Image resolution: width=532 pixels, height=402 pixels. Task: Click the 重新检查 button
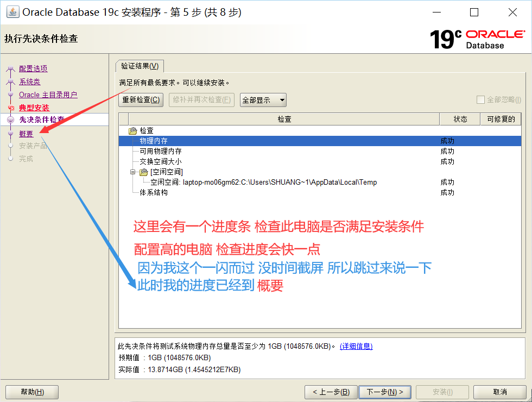pos(141,99)
